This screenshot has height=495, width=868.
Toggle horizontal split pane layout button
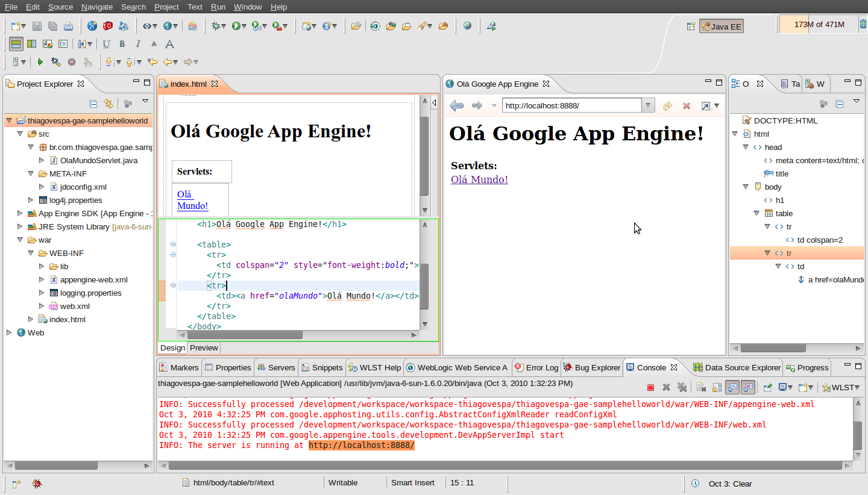pyautogui.click(x=16, y=44)
